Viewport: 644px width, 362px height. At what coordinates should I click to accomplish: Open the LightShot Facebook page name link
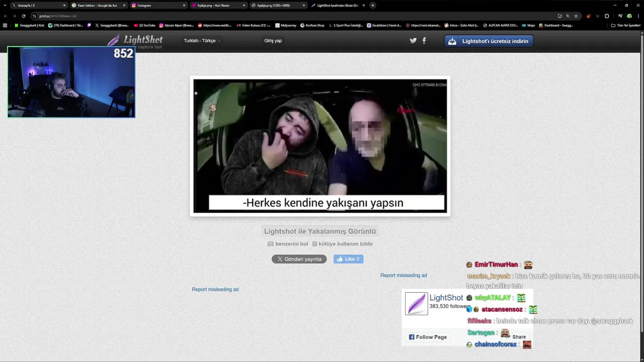446,298
